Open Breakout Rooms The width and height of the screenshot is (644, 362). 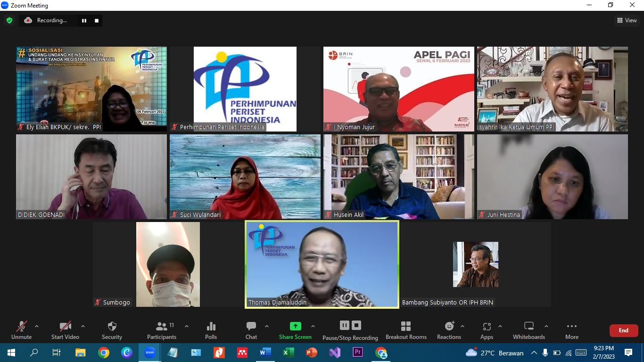(x=406, y=330)
